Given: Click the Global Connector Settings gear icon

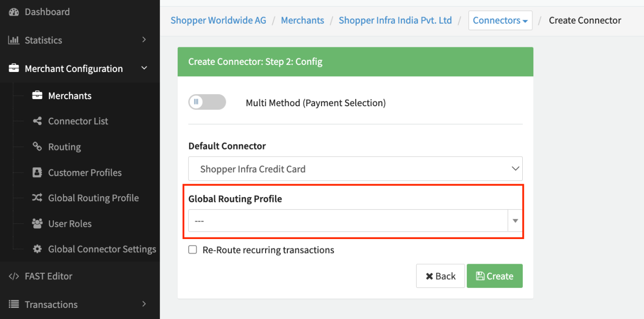Looking at the screenshot, I should [x=37, y=249].
